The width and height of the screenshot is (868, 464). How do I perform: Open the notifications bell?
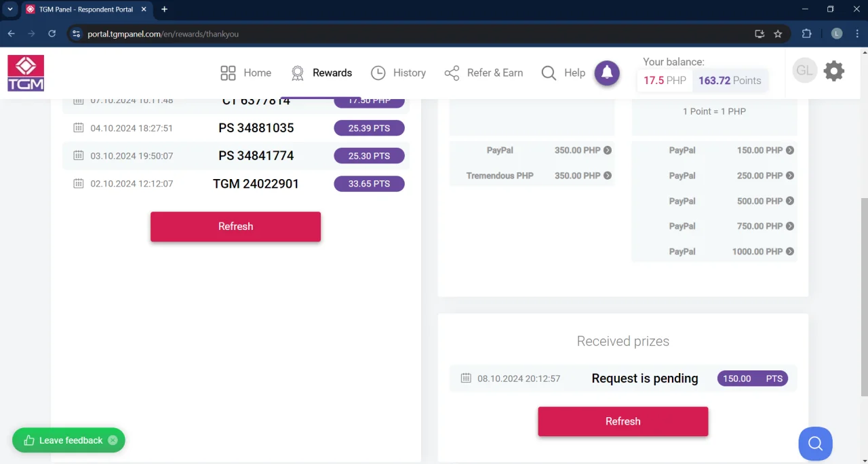pyautogui.click(x=607, y=73)
